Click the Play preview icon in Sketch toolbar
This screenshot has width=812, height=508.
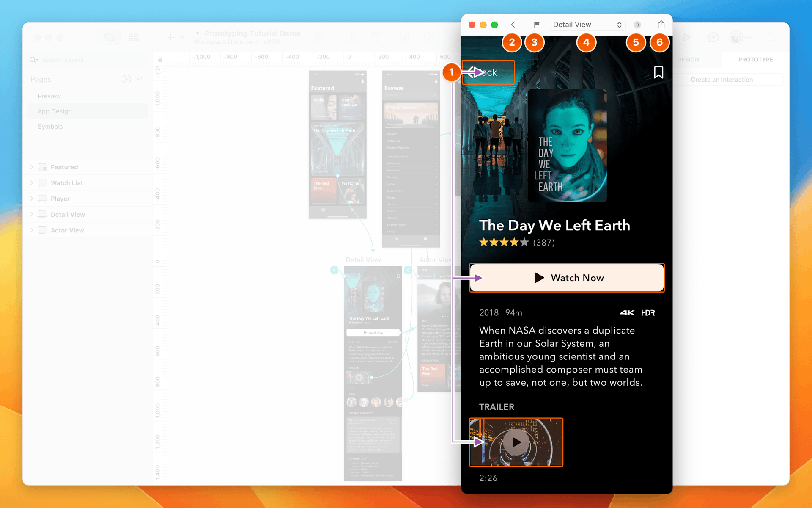click(x=686, y=37)
